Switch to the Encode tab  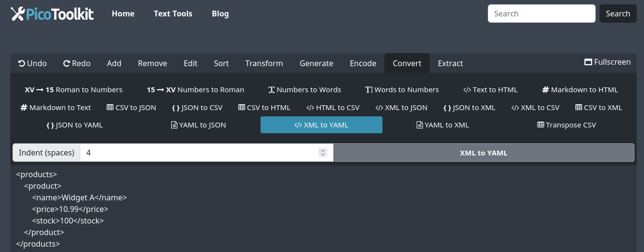(x=363, y=63)
